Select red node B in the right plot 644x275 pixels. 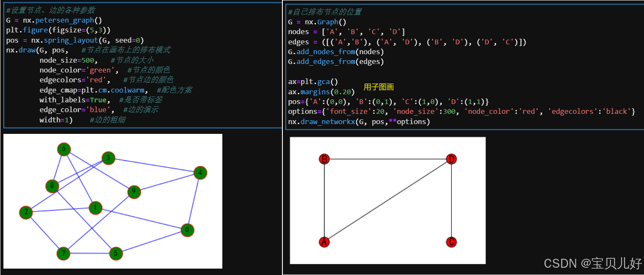pyautogui.click(x=325, y=159)
